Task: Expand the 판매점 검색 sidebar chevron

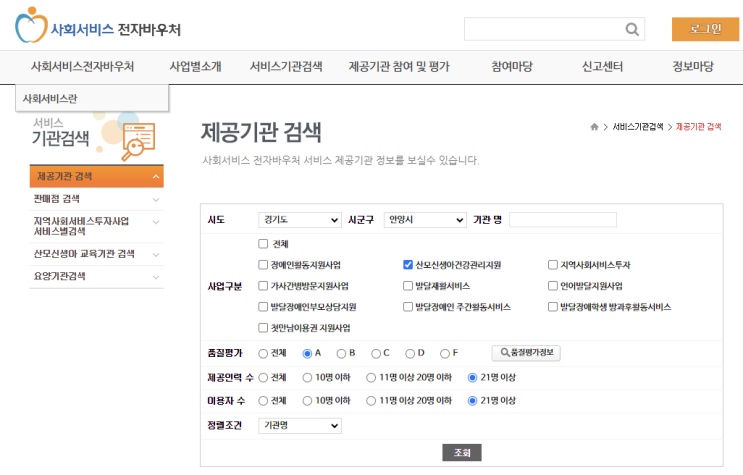Action: click(x=156, y=200)
